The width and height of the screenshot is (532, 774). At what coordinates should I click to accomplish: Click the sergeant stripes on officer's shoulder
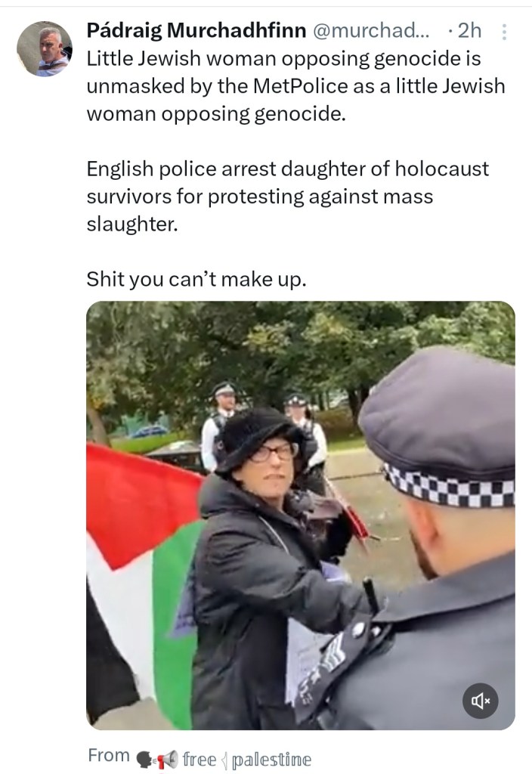pyautogui.click(x=332, y=652)
